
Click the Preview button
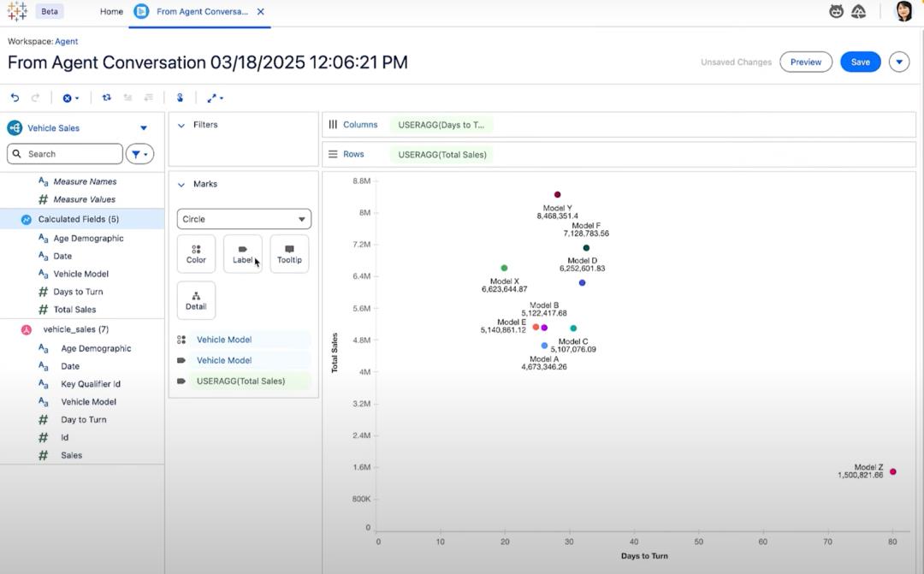coord(805,62)
